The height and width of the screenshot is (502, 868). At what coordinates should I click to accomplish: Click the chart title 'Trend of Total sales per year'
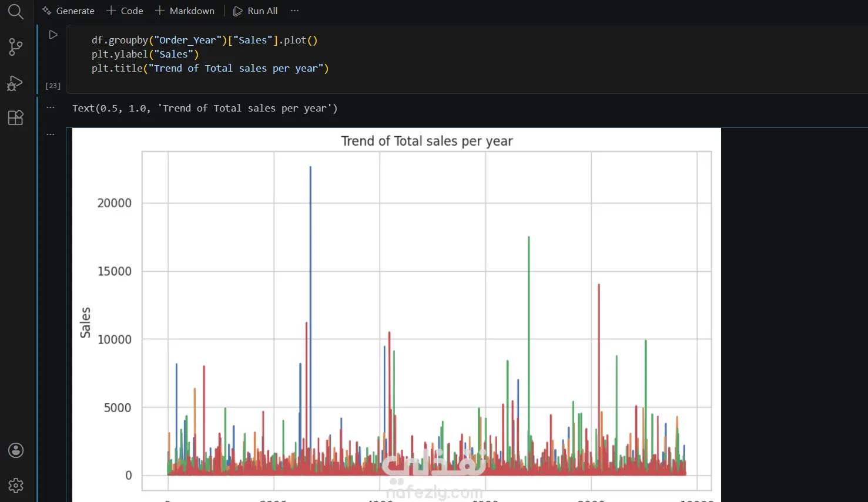(427, 141)
